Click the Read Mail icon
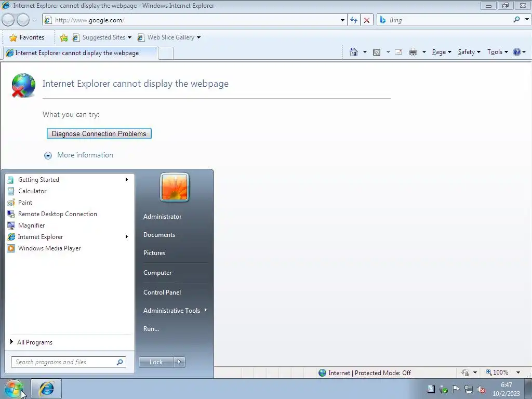The height and width of the screenshot is (399, 532). [x=398, y=52]
